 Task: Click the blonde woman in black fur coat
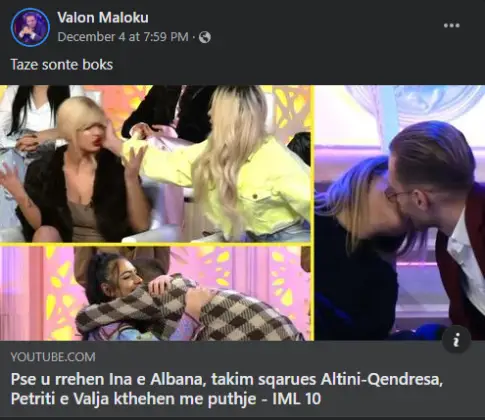(75, 173)
